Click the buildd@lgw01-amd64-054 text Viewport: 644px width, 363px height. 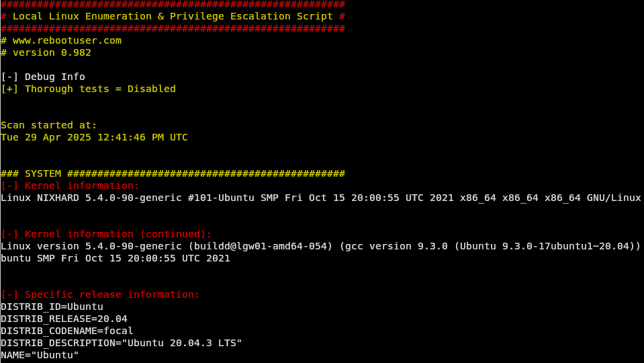coord(260,246)
